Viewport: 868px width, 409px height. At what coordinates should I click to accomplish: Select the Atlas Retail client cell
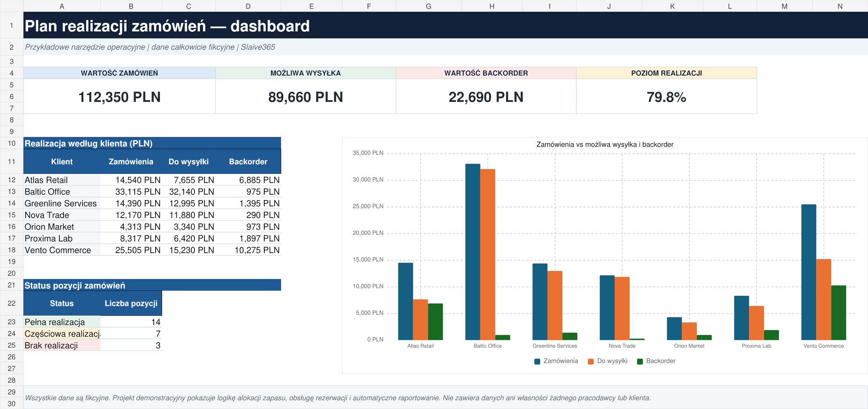tap(62, 180)
